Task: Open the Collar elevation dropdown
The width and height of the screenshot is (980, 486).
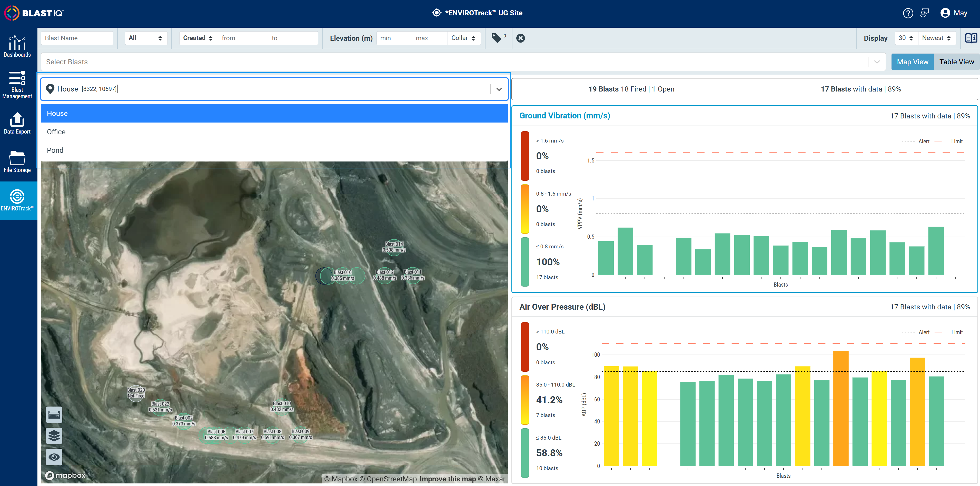Action: (463, 38)
